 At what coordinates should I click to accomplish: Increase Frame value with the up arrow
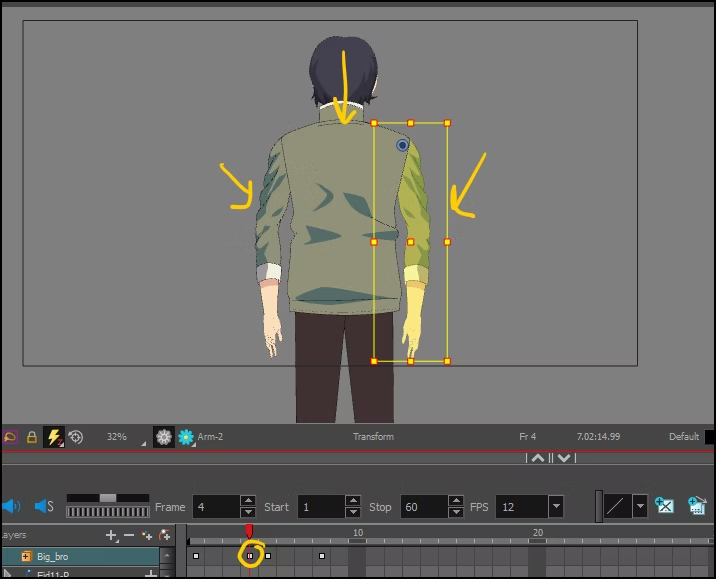click(248, 501)
